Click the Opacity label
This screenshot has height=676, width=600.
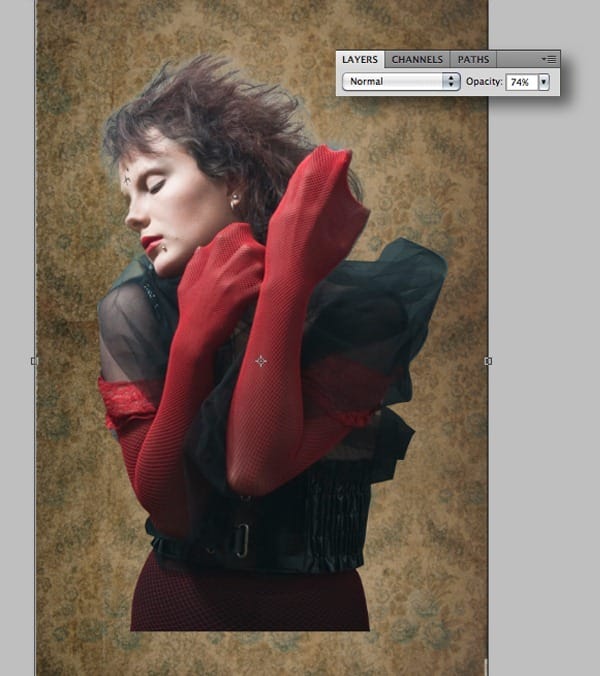pos(484,81)
